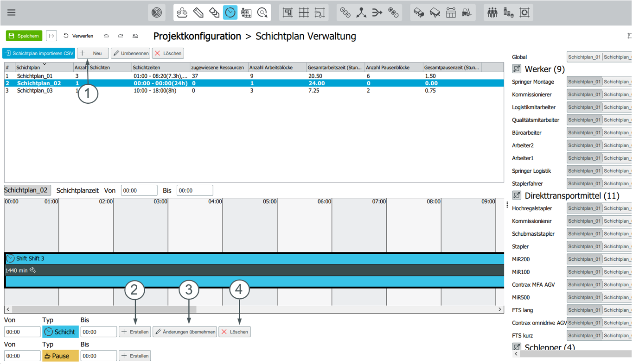
Task: Open the 3D objects shapes icon
Action: point(182,13)
